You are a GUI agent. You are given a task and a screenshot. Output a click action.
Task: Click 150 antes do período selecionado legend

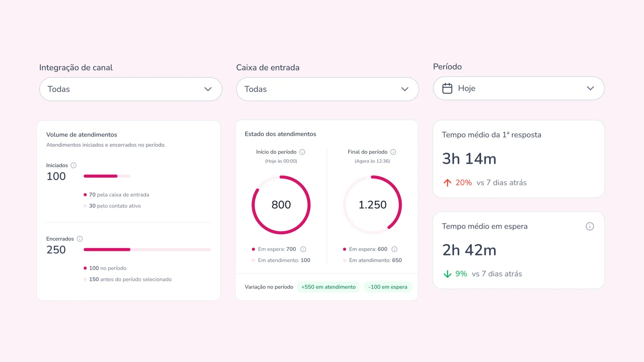pyautogui.click(x=128, y=280)
